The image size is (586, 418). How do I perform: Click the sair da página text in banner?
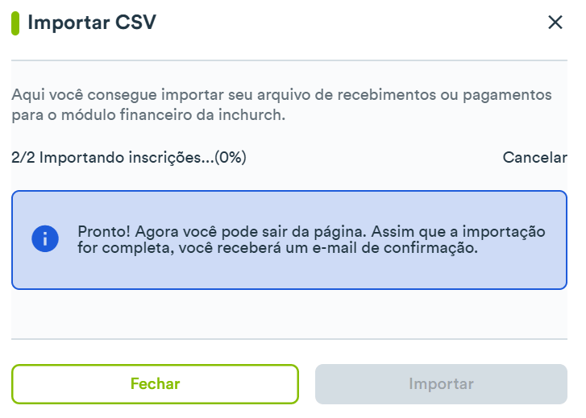(x=308, y=232)
